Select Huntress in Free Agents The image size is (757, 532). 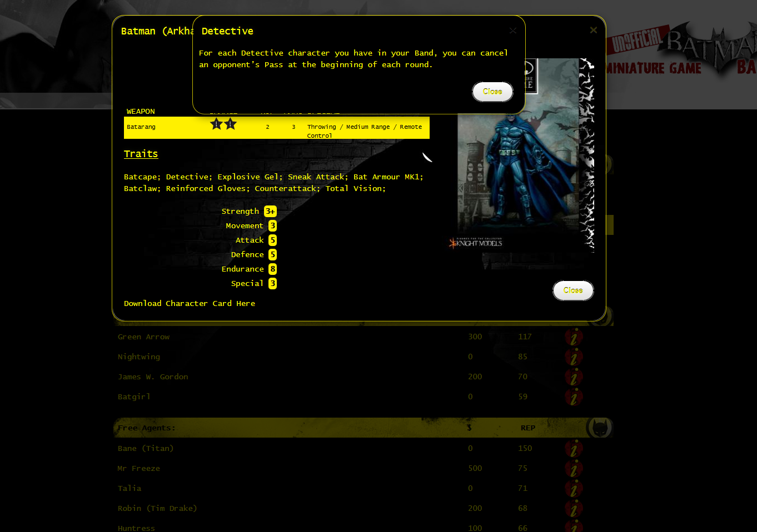click(136, 528)
